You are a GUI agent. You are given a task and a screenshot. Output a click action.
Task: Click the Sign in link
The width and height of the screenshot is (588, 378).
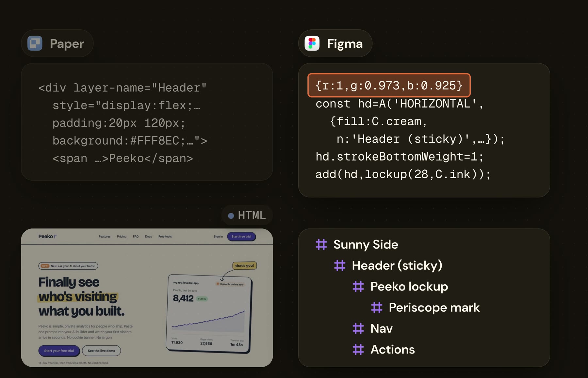pyautogui.click(x=218, y=237)
